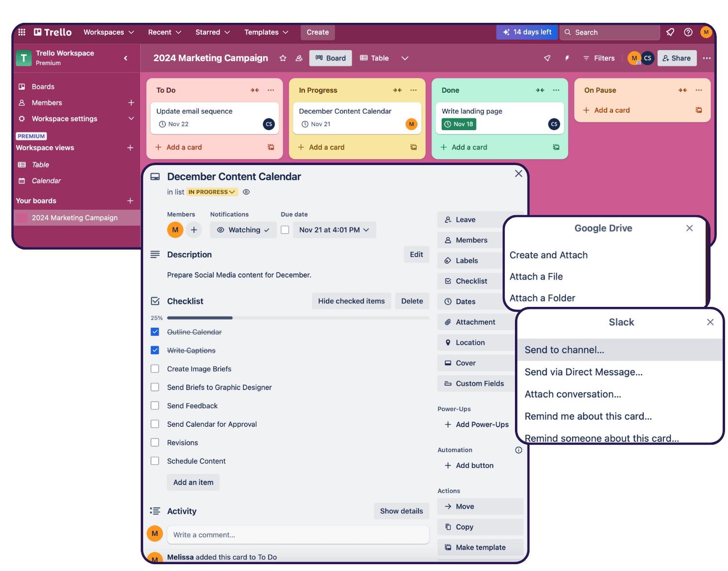
Task: Click the checklist progress bar
Action: tap(298, 318)
